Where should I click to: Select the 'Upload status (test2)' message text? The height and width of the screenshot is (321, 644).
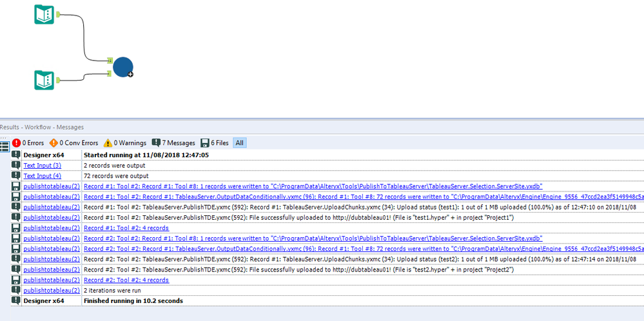tap(360, 259)
